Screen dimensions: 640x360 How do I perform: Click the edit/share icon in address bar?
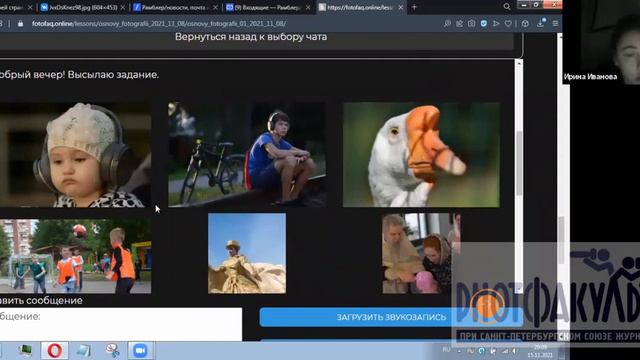click(x=460, y=24)
